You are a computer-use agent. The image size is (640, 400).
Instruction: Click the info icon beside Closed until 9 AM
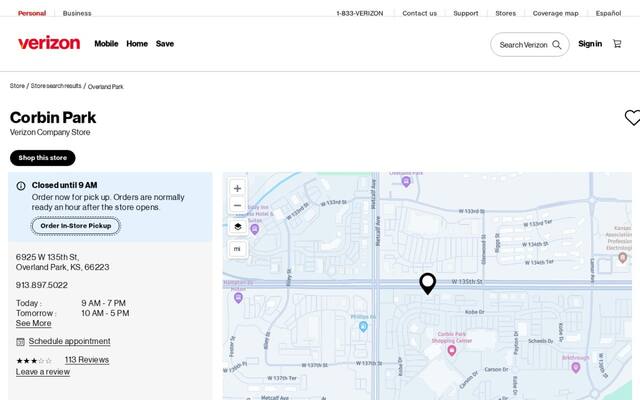pos(21,186)
